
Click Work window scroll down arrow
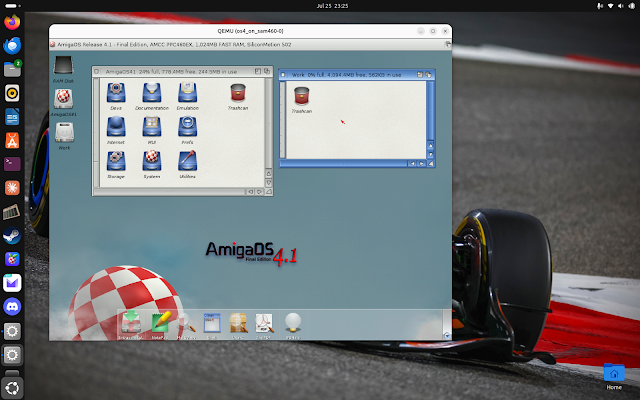tap(430, 154)
